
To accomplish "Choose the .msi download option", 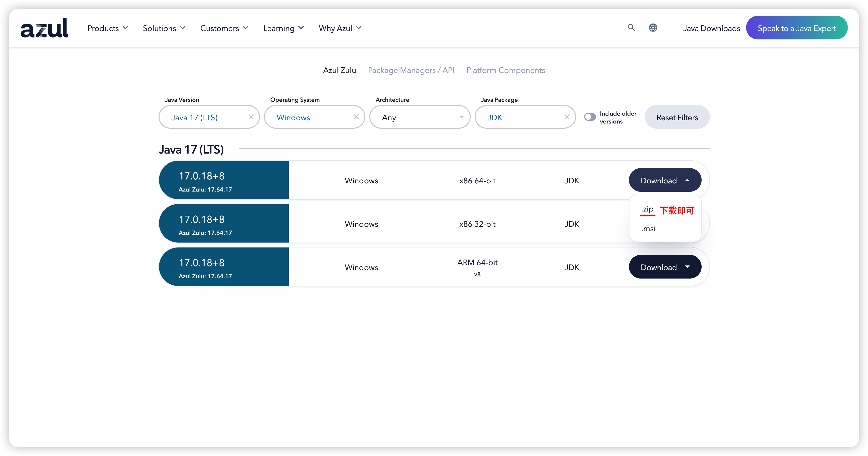I will click(x=648, y=229).
